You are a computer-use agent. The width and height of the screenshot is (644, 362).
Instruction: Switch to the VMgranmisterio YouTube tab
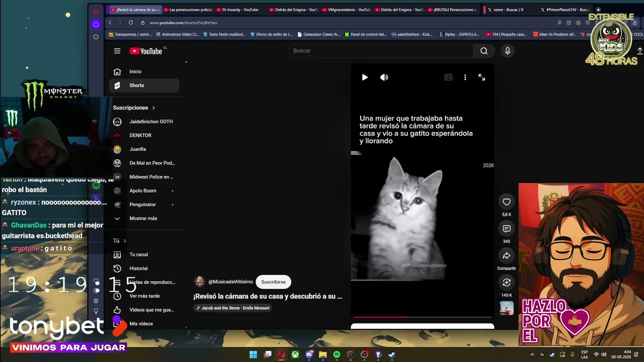click(x=346, y=10)
